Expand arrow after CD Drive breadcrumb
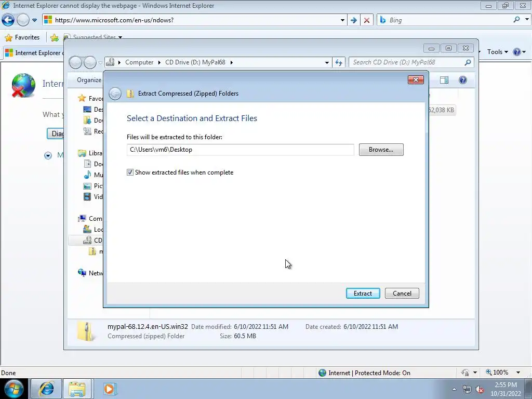Screen dimensions: 532x399 pyautogui.click(x=231, y=62)
